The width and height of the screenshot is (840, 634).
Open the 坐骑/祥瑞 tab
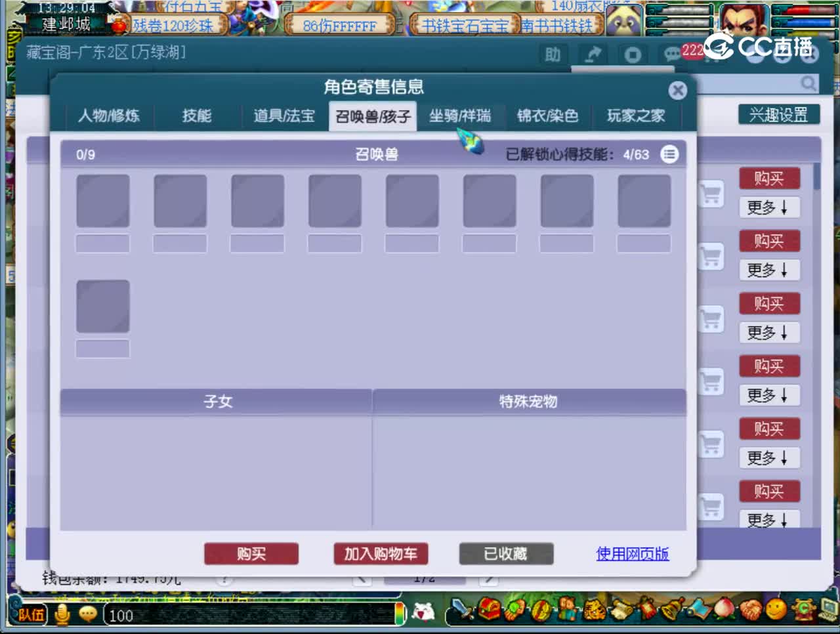pyautogui.click(x=460, y=116)
